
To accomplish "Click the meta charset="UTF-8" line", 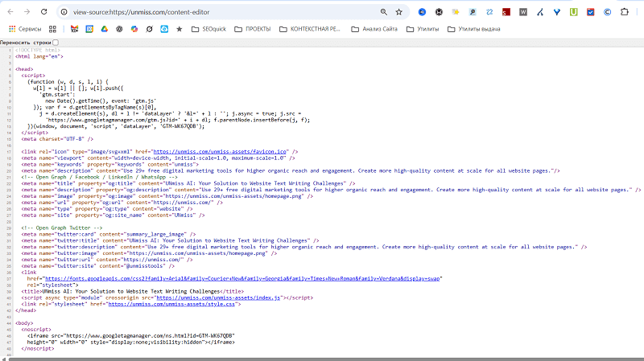I will pos(57,139).
